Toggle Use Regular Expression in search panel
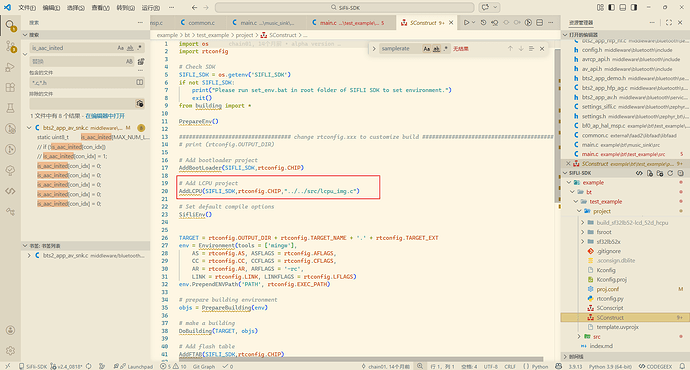 point(139,48)
